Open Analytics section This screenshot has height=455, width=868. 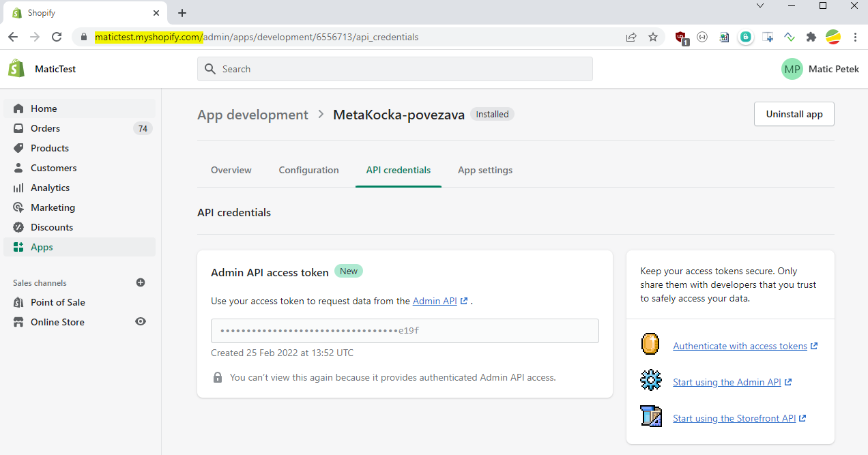coord(80,188)
